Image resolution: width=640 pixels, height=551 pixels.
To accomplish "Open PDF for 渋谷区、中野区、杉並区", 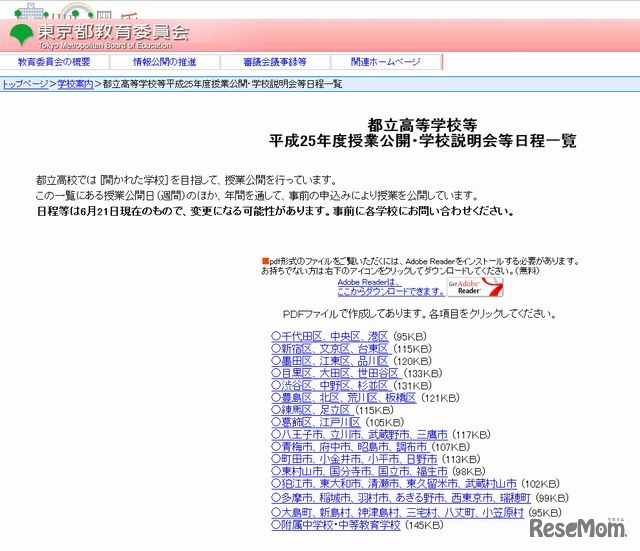I will [329, 385].
